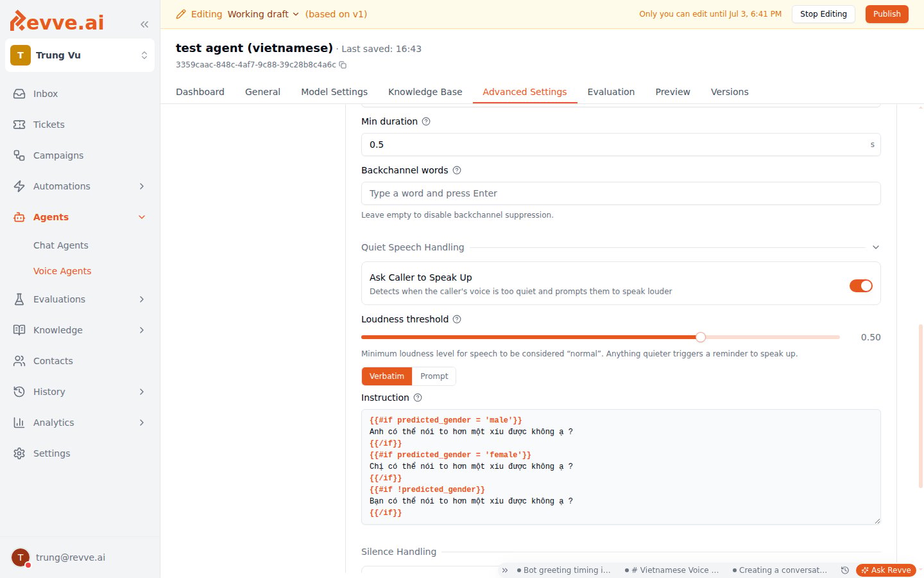Click the page vertical scrollbar
This screenshot has height=578, width=924.
tap(921, 407)
